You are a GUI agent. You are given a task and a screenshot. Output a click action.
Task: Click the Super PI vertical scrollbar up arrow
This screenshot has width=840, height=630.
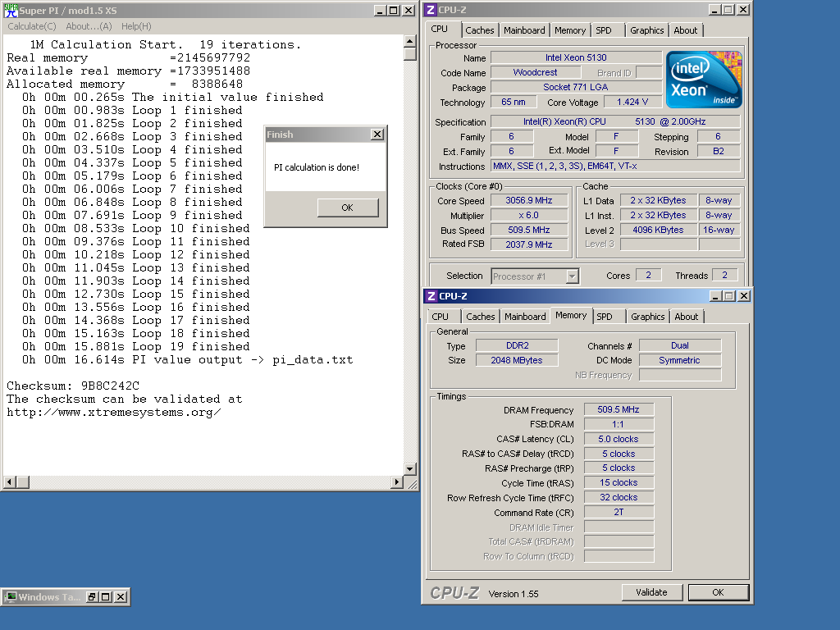410,41
